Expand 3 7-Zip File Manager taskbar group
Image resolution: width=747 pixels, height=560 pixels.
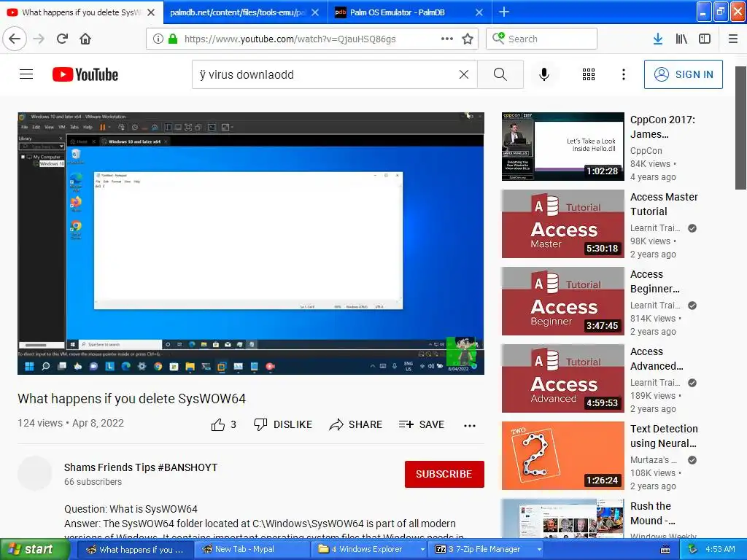[x=487, y=550]
